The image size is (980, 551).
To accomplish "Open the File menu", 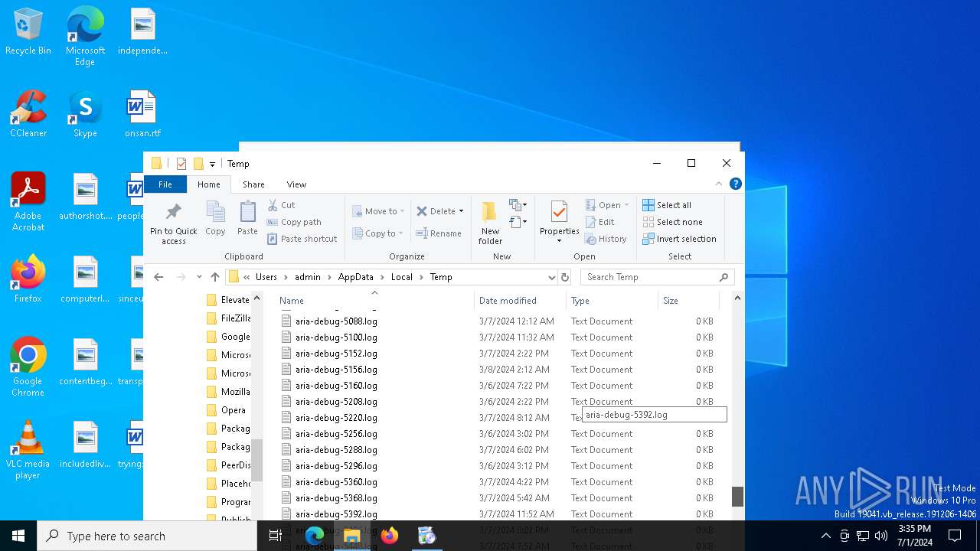I will [165, 184].
